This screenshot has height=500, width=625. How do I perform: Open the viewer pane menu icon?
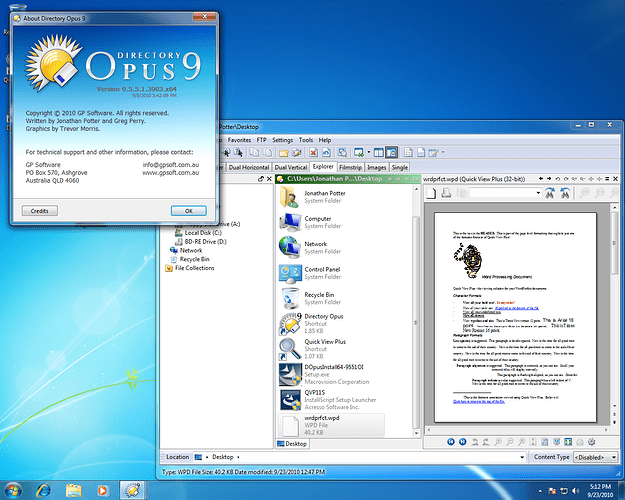point(607,179)
